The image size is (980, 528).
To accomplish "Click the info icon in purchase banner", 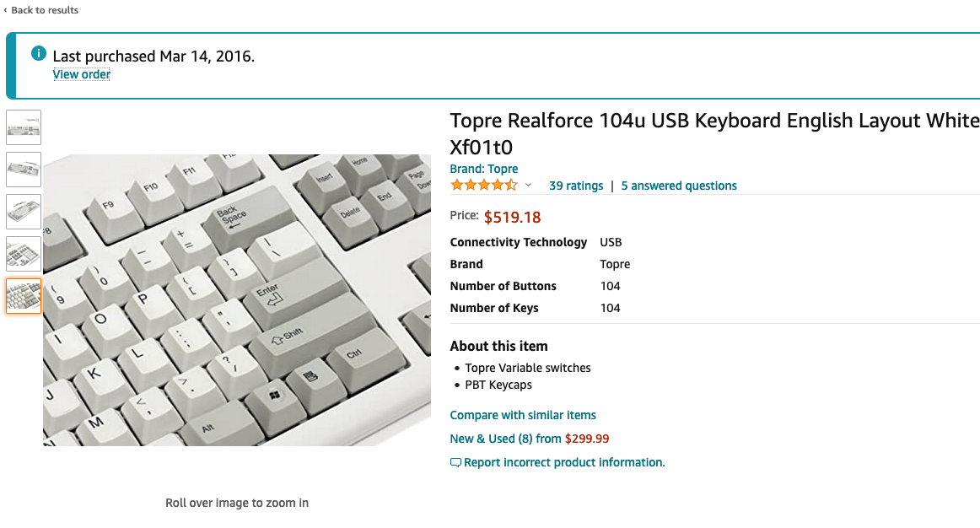I will pos(38,54).
